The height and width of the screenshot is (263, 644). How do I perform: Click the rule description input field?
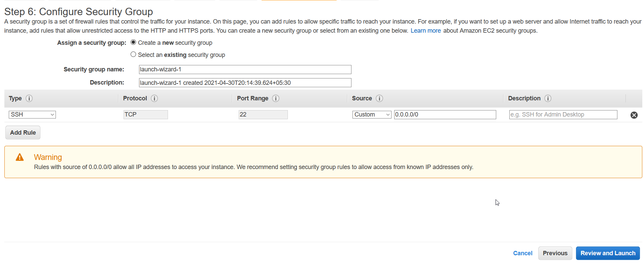[563, 114]
